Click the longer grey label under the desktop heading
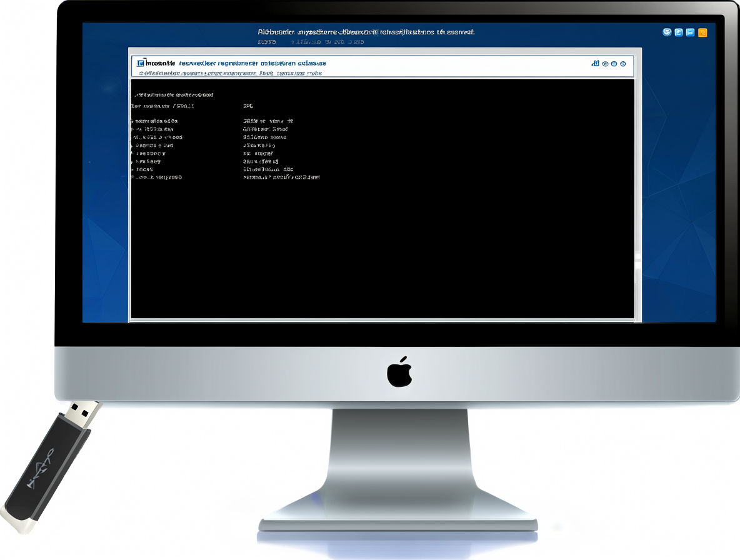 [327, 42]
